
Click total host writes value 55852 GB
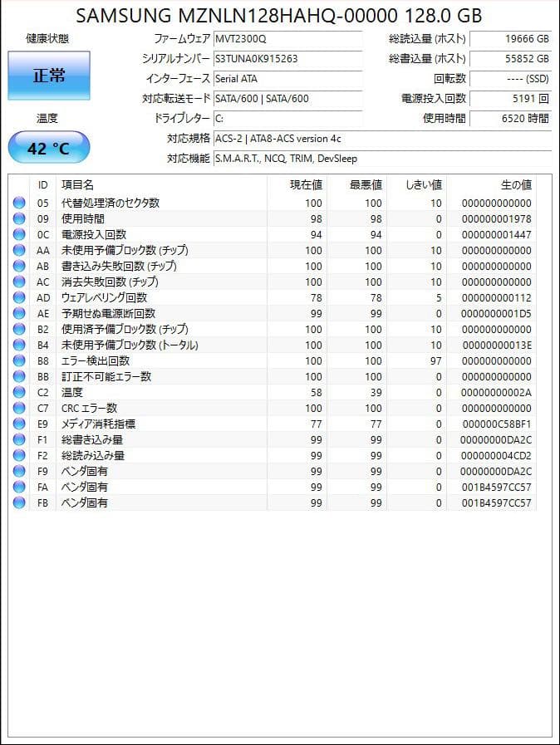(x=510, y=59)
